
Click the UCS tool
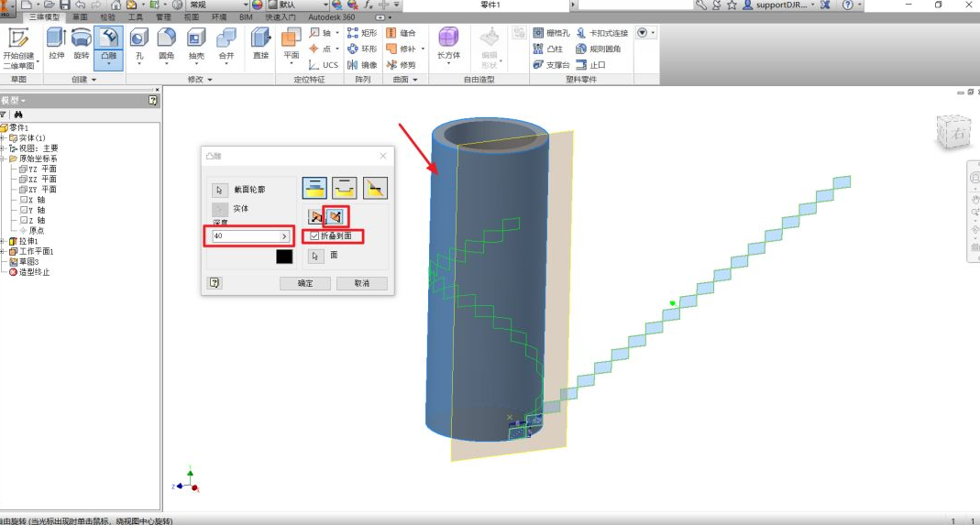tap(323, 65)
